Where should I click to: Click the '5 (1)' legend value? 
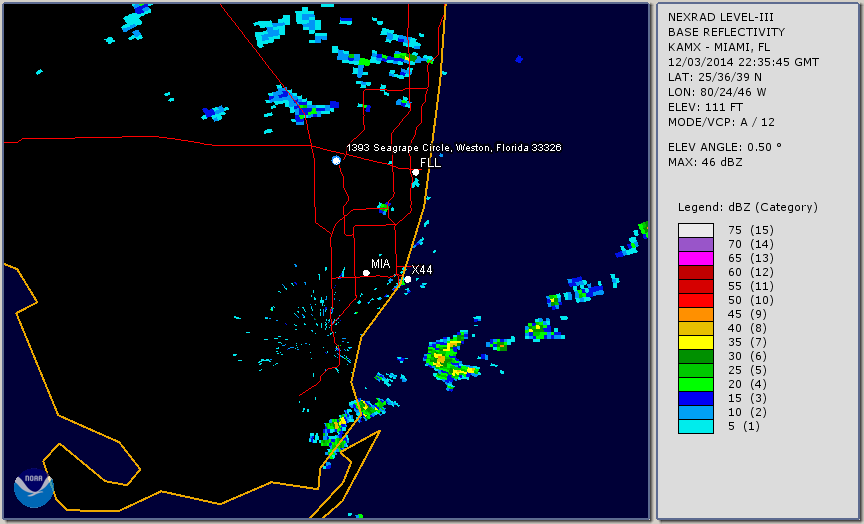point(744,426)
